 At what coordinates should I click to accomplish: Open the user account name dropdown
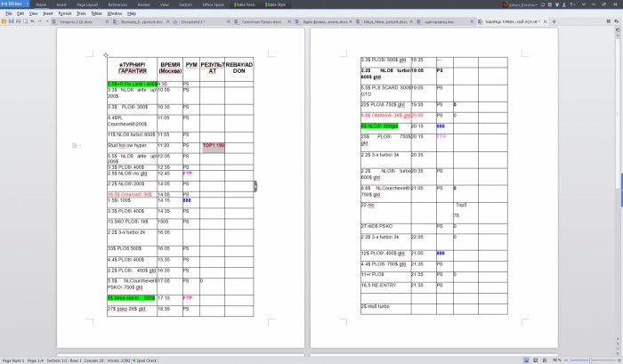(x=520, y=4)
